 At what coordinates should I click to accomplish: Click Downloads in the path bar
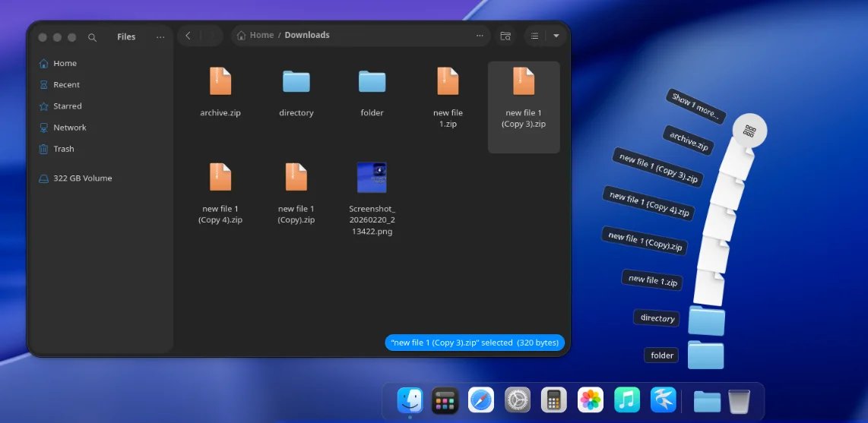[x=307, y=35]
